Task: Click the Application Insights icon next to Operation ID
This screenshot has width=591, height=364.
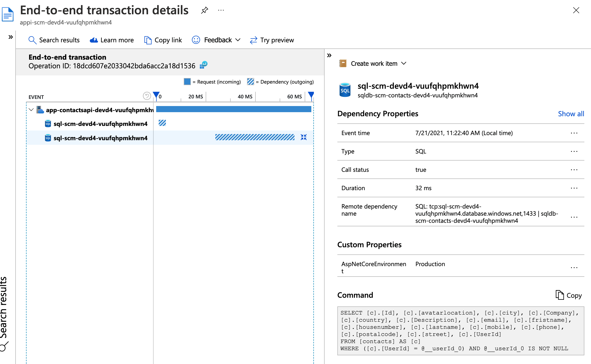Action: [x=204, y=65]
